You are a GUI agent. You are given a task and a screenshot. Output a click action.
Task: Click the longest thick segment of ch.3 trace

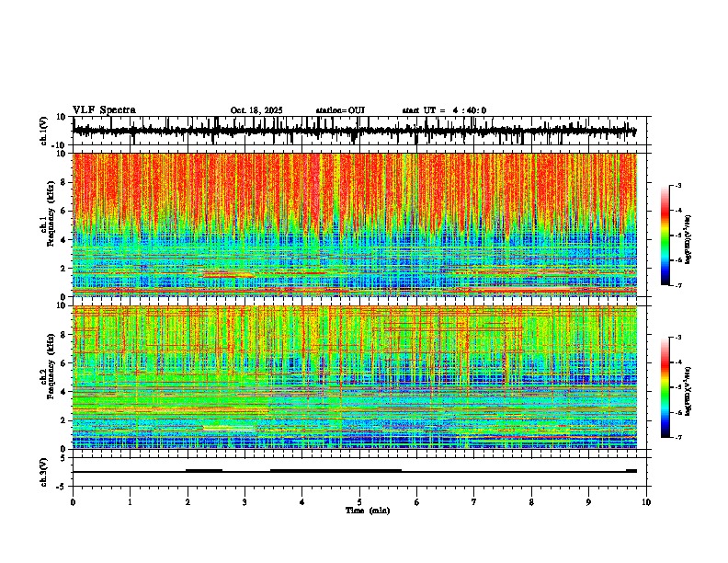pos(336,471)
